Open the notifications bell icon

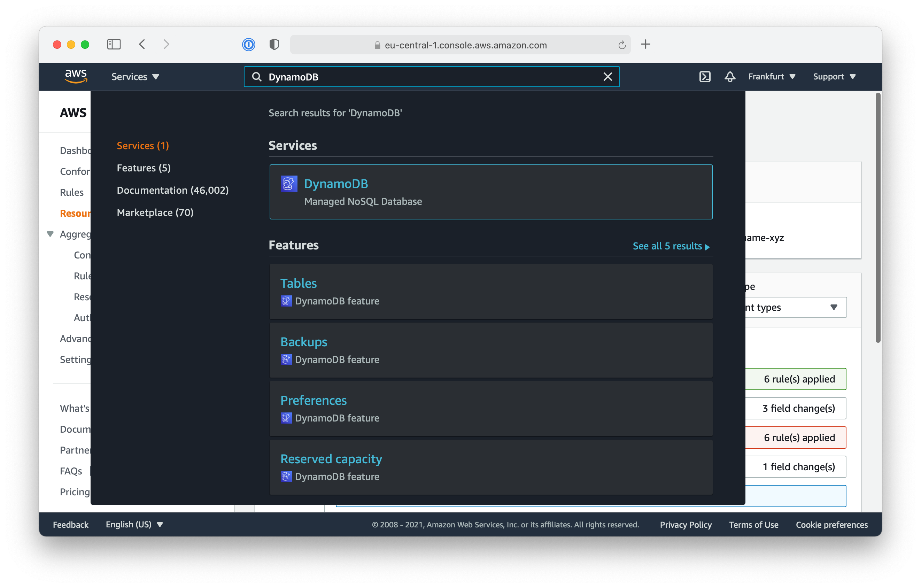click(730, 77)
